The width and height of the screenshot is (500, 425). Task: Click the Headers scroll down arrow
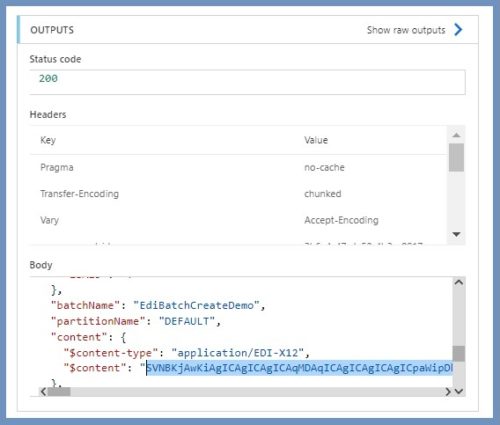coord(456,234)
